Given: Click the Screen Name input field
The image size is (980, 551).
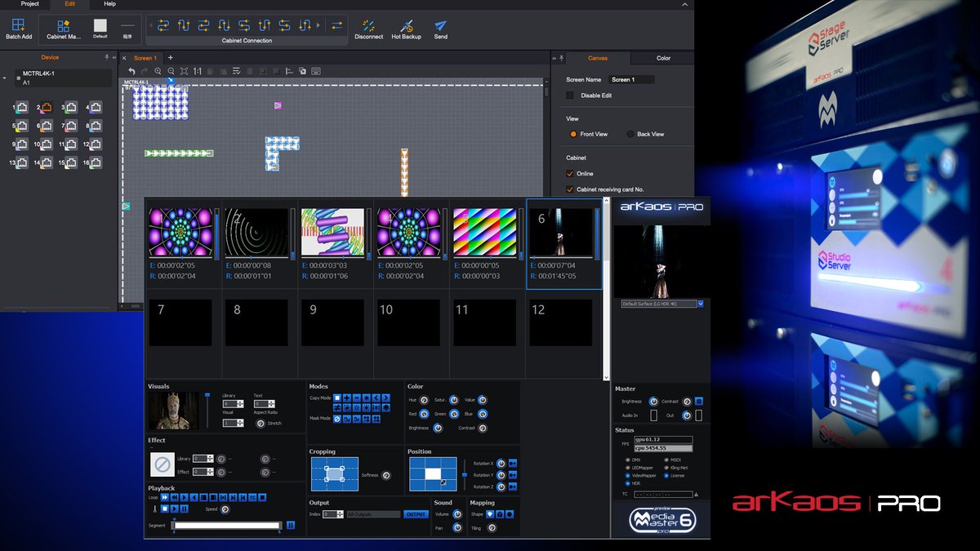Looking at the screenshot, I should pyautogui.click(x=632, y=79).
